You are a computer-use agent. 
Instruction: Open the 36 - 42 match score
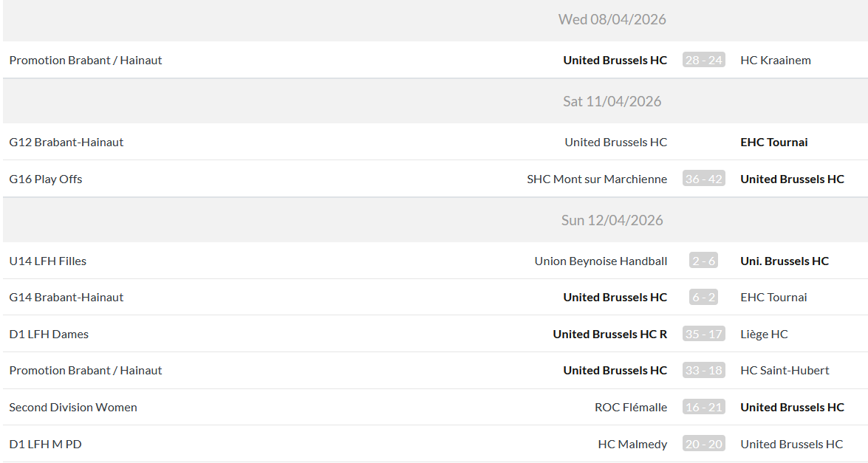[x=703, y=179]
